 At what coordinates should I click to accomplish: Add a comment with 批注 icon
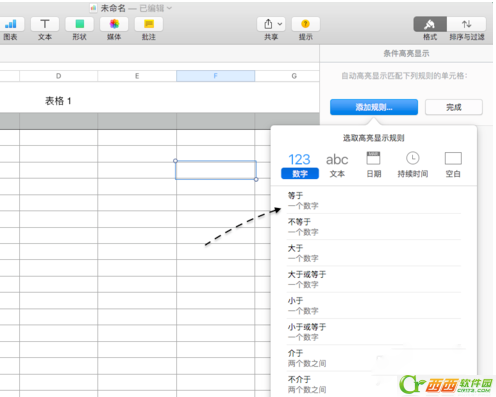pos(149,24)
